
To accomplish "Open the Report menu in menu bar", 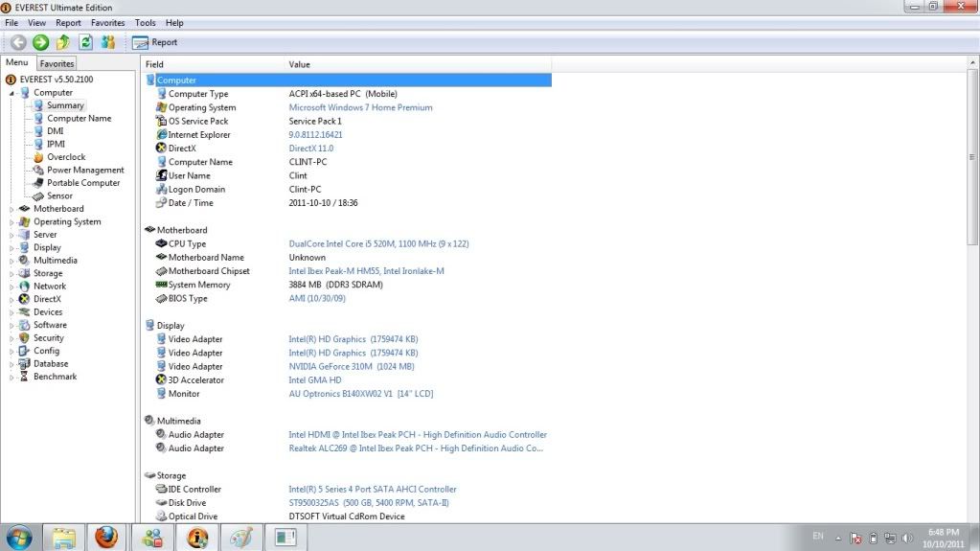I will click(x=68, y=22).
